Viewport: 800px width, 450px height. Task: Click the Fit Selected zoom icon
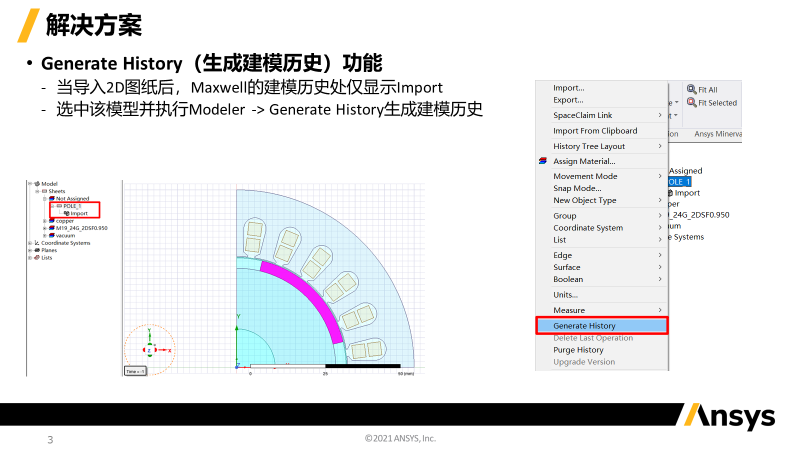(691, 103)
